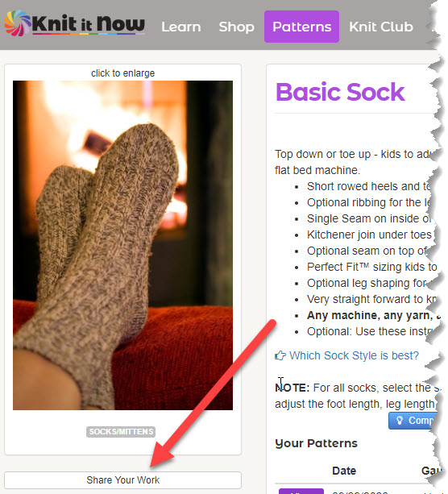Image resolution: width=448 pixels, height=494 pixels.
Task: Enlarge the knitted socks photo
Action: click(x=122, y=245)
